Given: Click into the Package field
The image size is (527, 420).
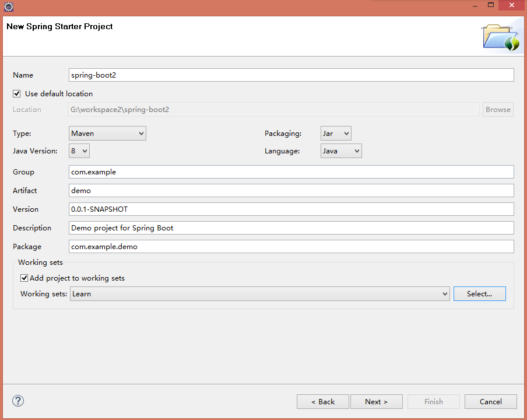Looking at the screenshot, I should point(291,247).
